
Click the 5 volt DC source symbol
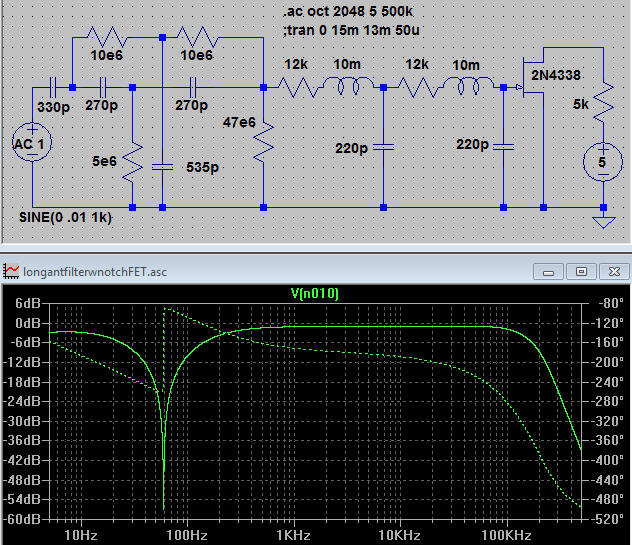pyautogui.click(x=603, y=162)
